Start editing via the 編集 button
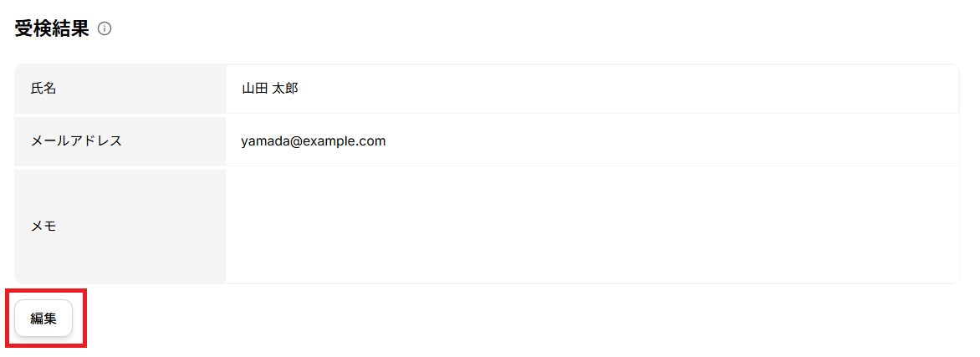Screen dimensions: 980x357 click(x=43, y=318)
